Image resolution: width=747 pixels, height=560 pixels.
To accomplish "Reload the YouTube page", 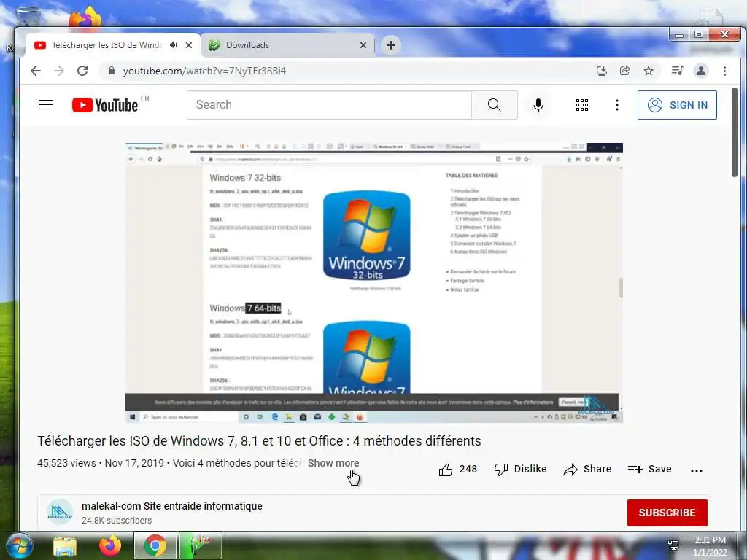I will (82, 71).
